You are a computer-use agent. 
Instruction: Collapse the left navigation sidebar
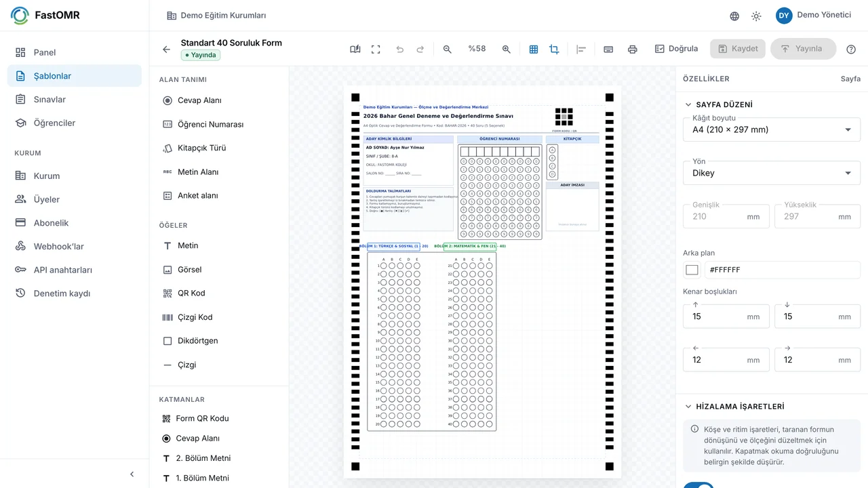tap(132, 474)
